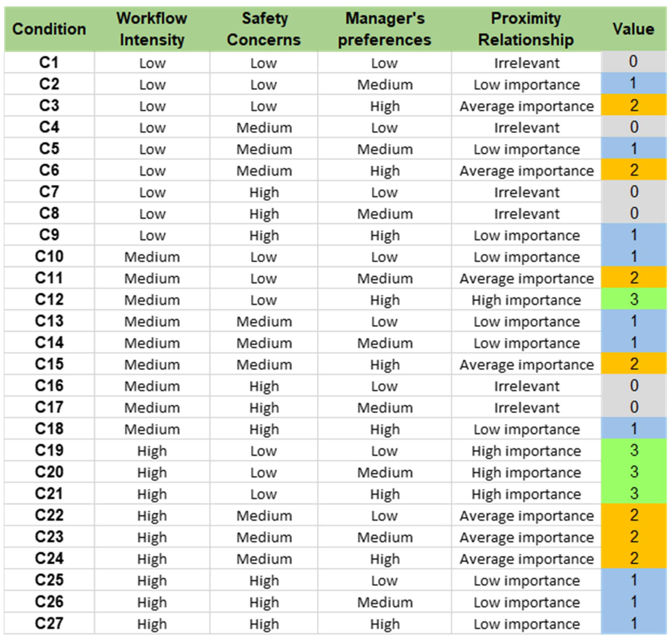Viewport: 672px width, 638px height.
Task: Click Safety Concerns cell in row C7
Action: point(264,193)
